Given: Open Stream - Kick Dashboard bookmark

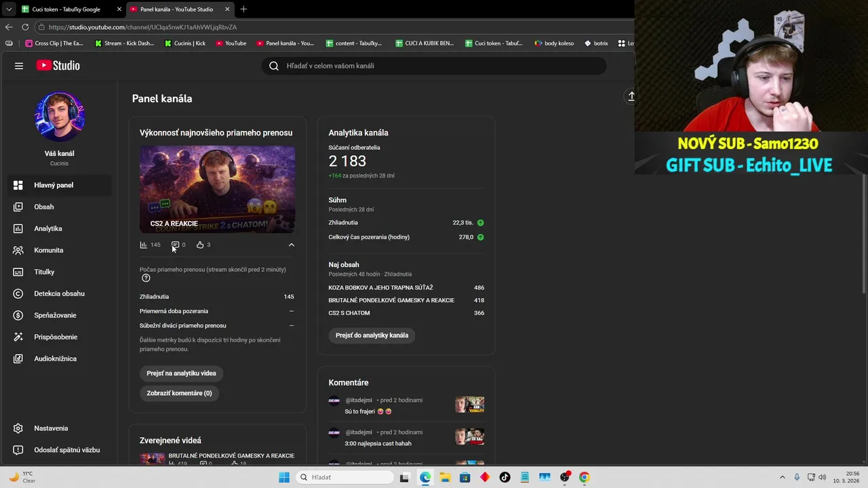Looking at the screenshot, I should point(124,43).
